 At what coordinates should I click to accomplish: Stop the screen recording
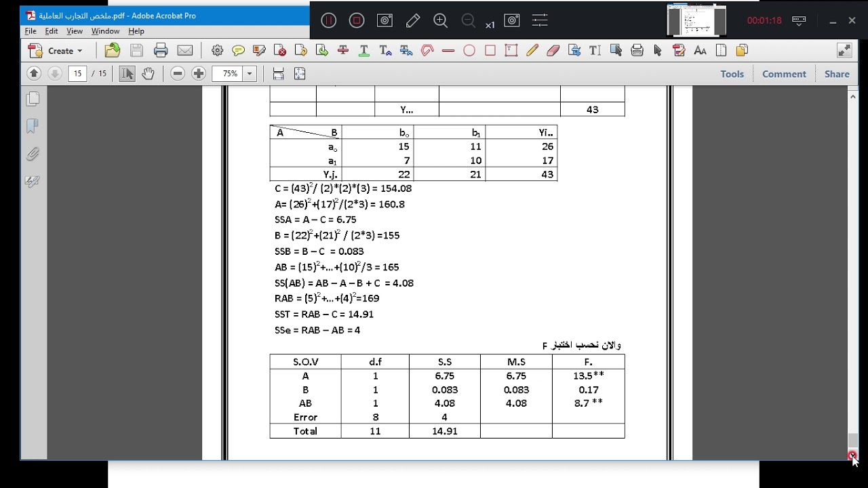click(357, 20)
